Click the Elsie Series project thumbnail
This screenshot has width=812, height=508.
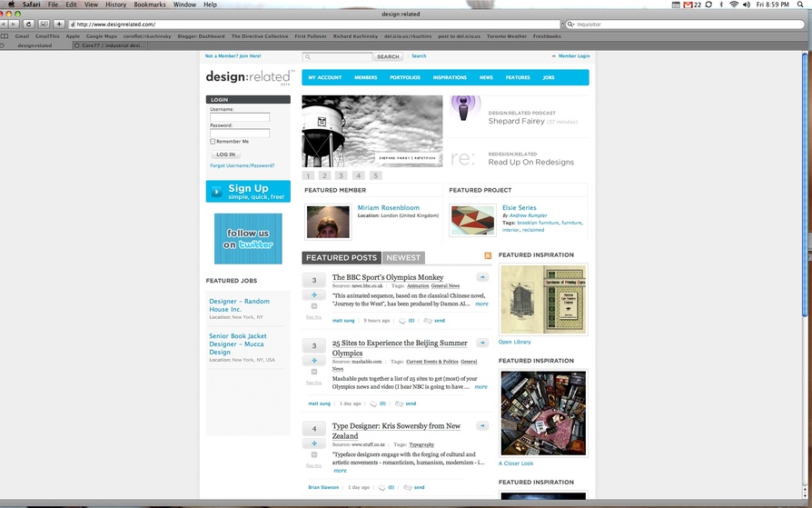click(x=471, y=220)
